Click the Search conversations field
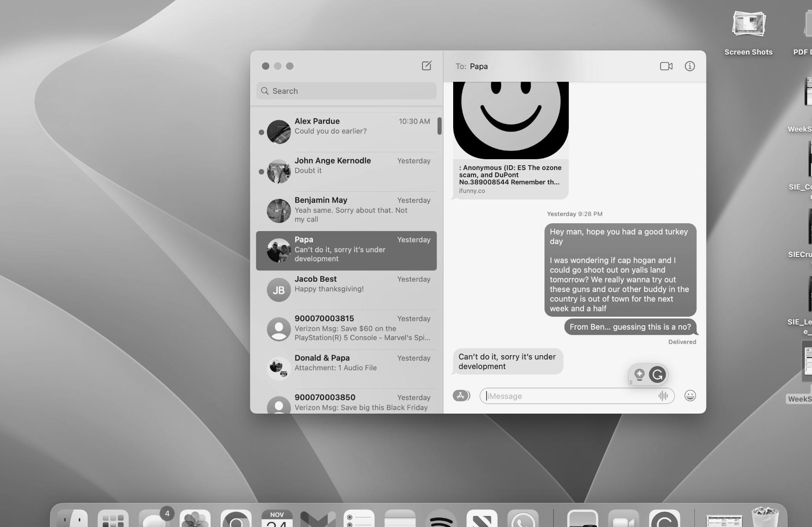This screenshot has height=527, width=812. pos(346,91)
